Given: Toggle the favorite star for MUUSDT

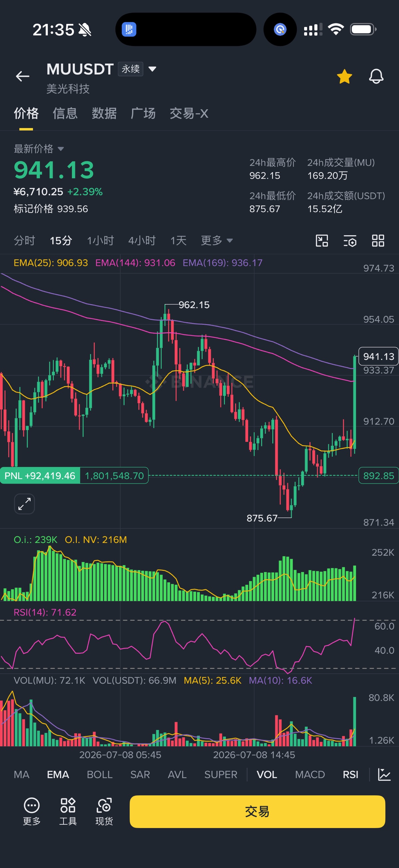Looking at the screenshot, I should [x=344, y=77].
